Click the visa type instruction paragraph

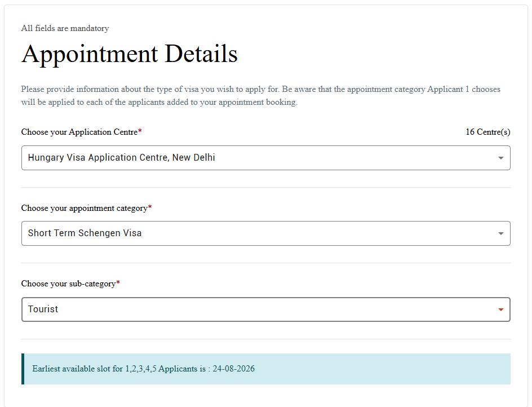point(260,95)
